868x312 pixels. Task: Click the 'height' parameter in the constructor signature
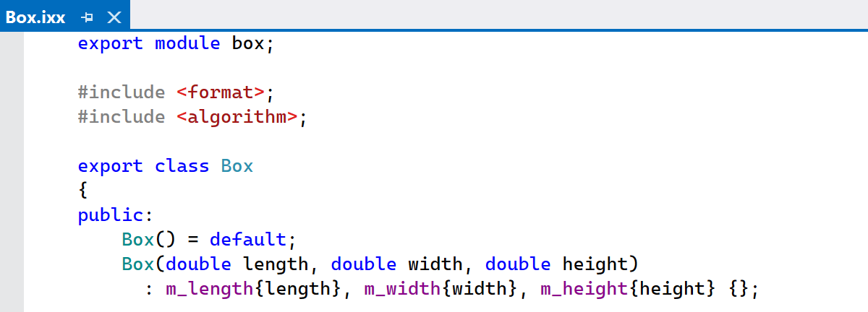tap(595, 264)
